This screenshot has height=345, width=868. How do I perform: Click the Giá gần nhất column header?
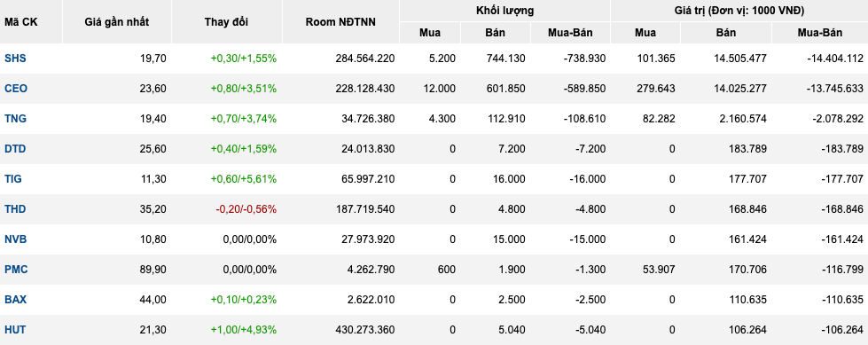(117, 22)
